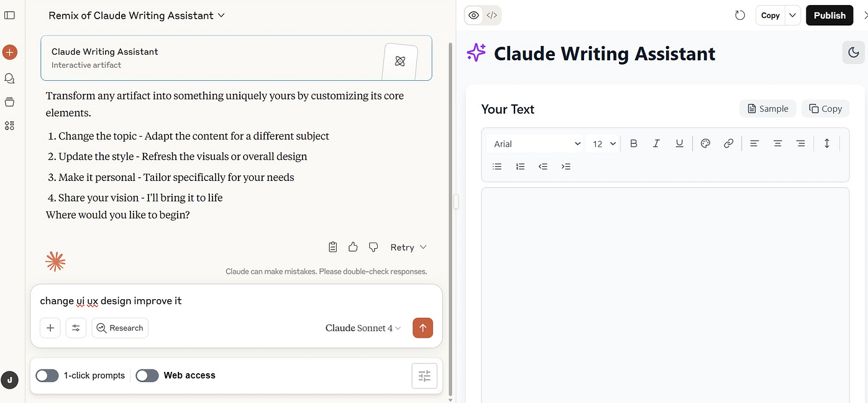The image size is (868, 403).
Task: Open the attachment plus icon in the prompt box
Action: click(50, 328)
